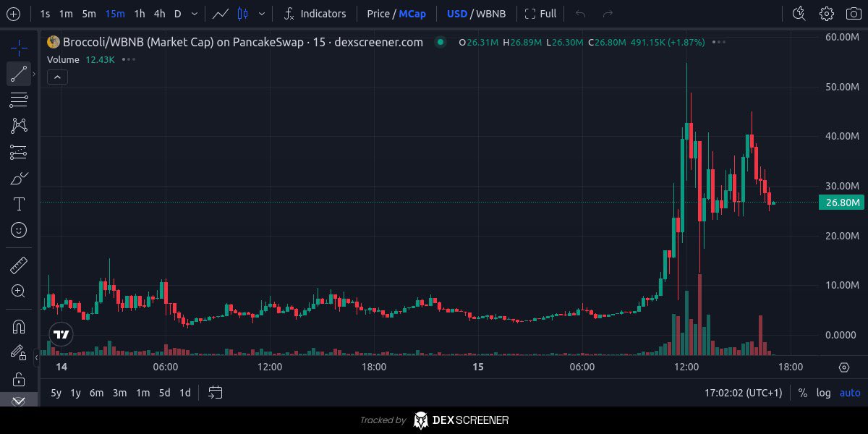Click the Broccoli token icon in the legend
The width and height of the screenshot is (868, 434).
pos(54,42)
